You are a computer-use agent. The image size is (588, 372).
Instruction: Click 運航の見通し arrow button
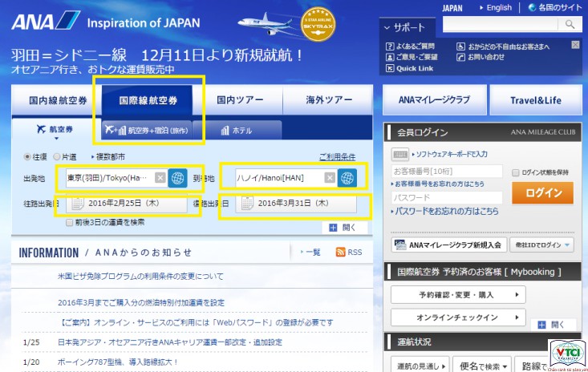420,366
